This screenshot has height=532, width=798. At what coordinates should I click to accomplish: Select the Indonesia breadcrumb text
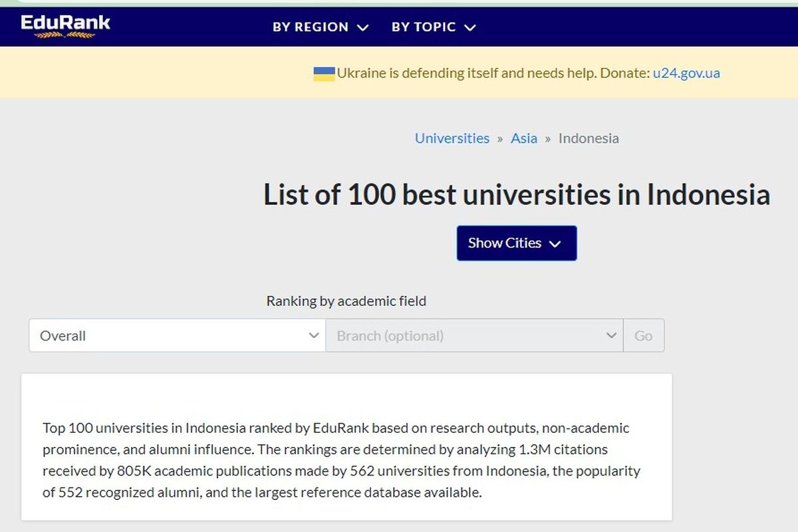(588, 138)
